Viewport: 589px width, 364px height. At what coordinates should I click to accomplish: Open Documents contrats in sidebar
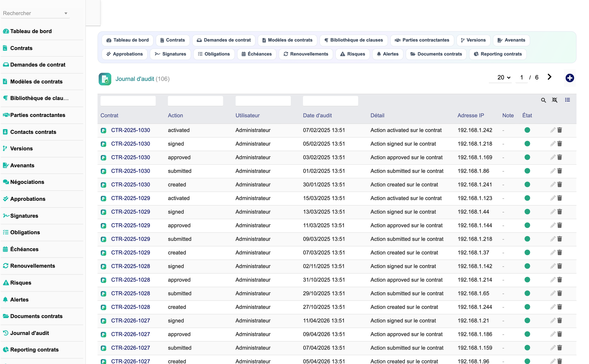pyautogui.click(x=36, y=316)
